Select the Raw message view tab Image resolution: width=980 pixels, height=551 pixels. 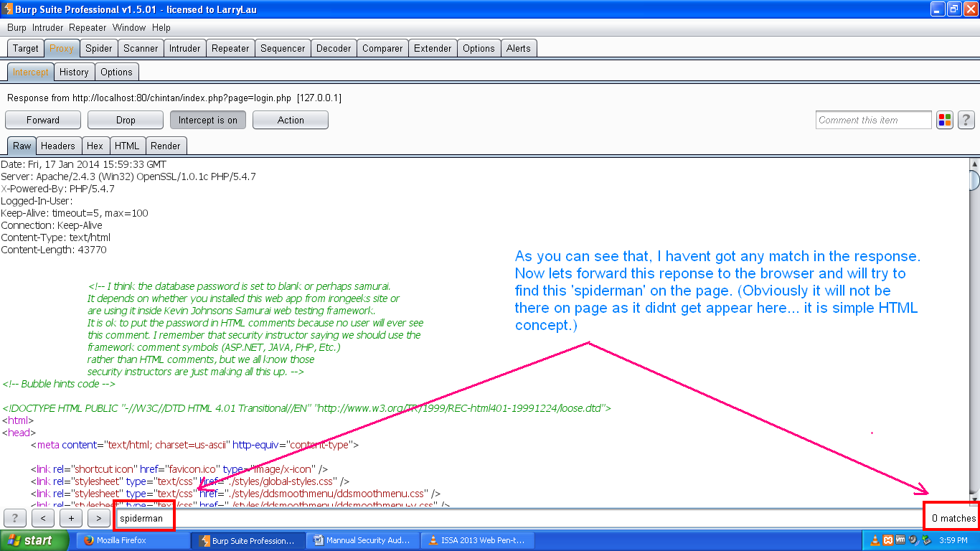click(x=22, y=146)
